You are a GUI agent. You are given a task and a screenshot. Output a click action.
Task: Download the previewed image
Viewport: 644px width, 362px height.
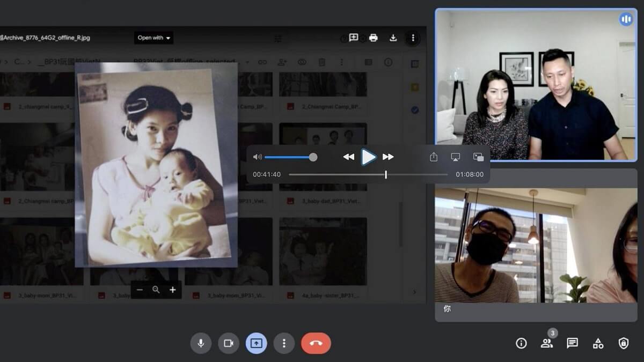click(x=393, y=38)
